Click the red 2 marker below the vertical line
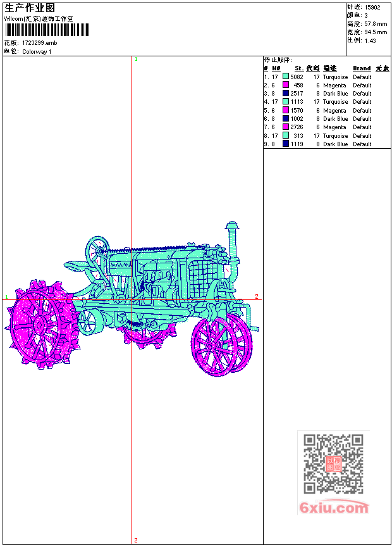Image resolution: width=392 pixels, height=545 pixels. tap(136, 540)
